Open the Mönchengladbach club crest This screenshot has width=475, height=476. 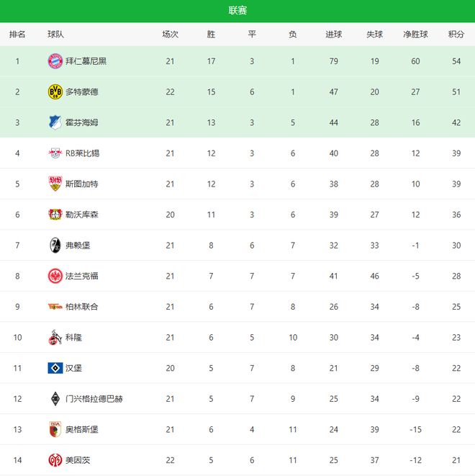[55, 398]
